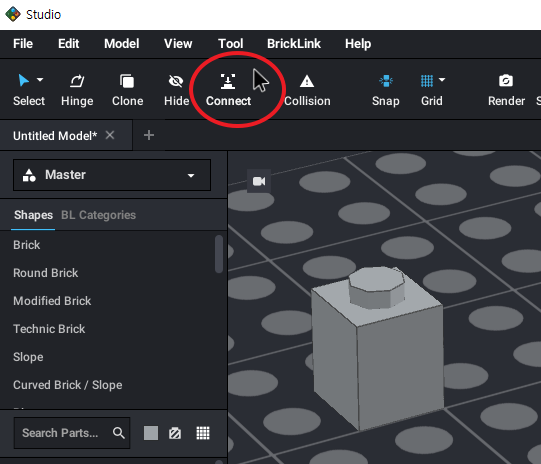The width and height of the screenshot is (541, 464).
Task: Open the Help menu
Action: point(358,44)
